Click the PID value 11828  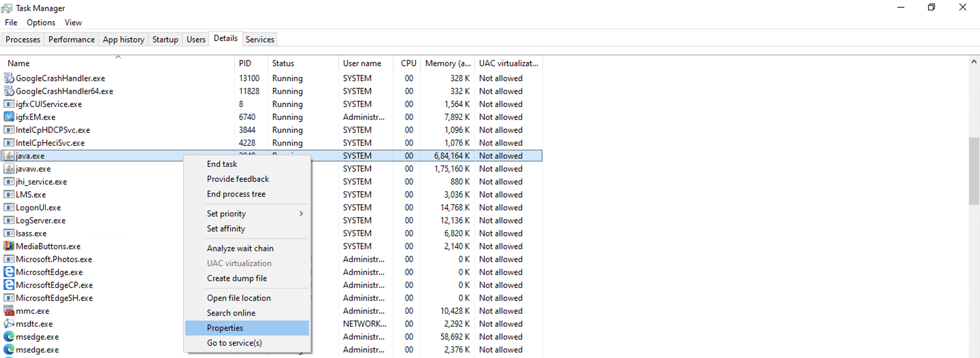[x=249, y=91]
